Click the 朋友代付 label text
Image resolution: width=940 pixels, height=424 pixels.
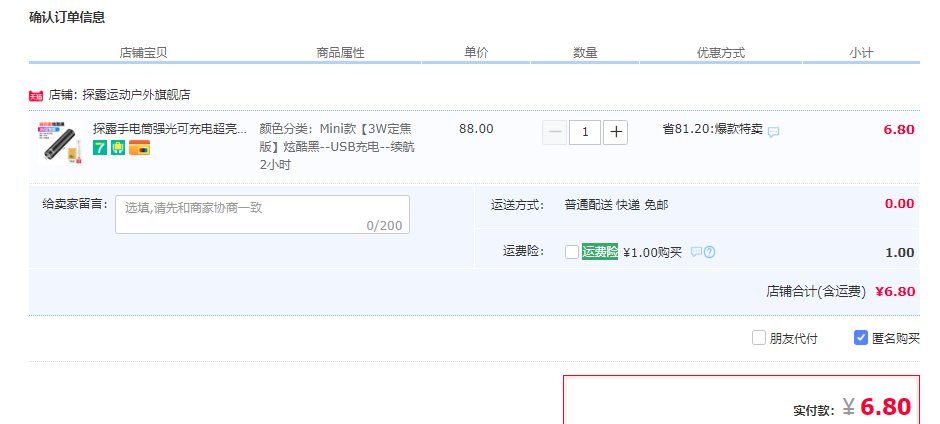[793, 338]
